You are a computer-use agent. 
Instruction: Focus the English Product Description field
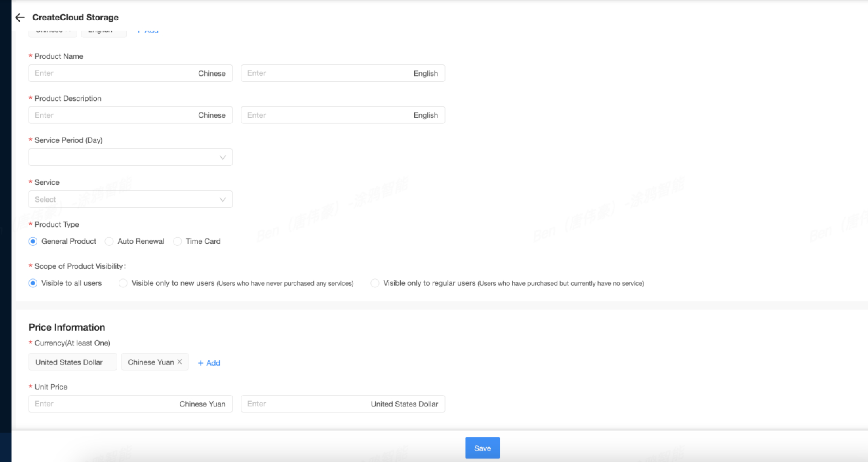343,115
